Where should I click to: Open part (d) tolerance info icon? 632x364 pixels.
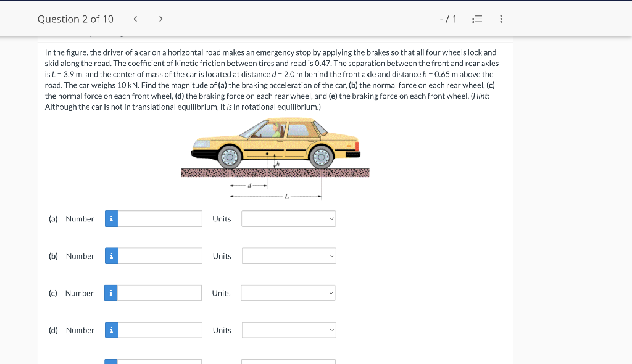coord(111,330)
